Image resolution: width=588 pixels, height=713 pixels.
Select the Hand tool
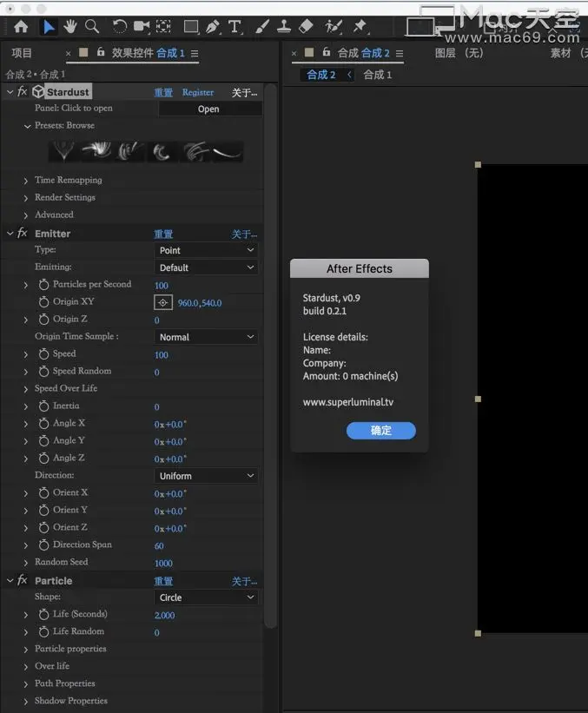pos(69,27)
